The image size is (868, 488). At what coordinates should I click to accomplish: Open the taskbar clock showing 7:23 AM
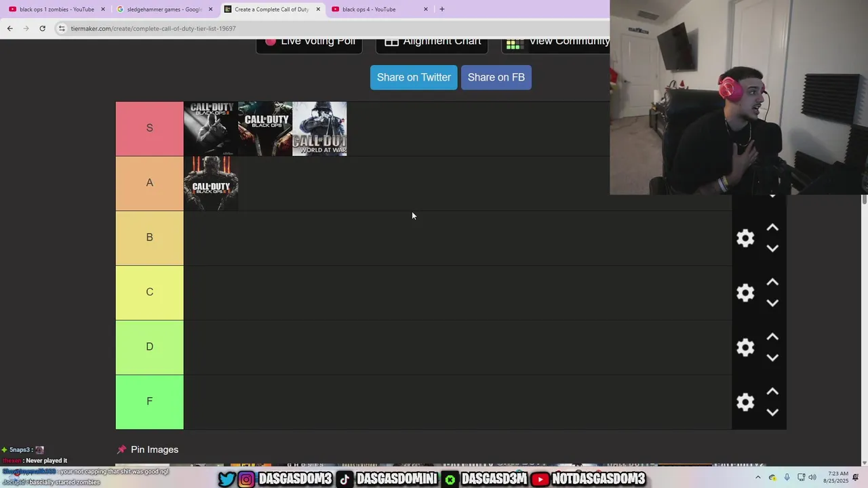click(x=835, y=477)
